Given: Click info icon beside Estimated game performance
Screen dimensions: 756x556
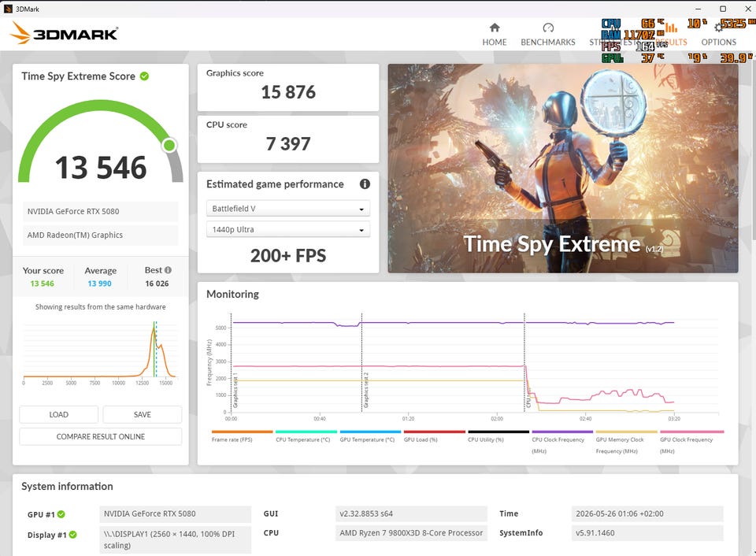Looking at the screenshot, I should (365, 183).
